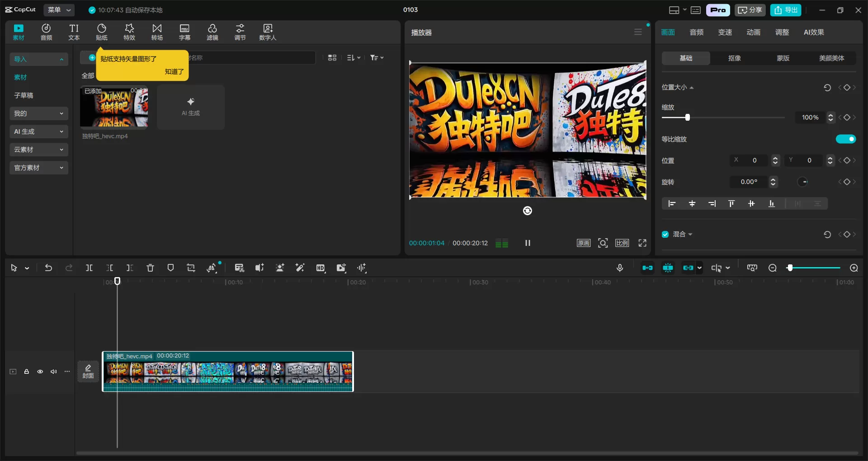
Task: Click the delete clip trash icon
Action: [150, 268]
